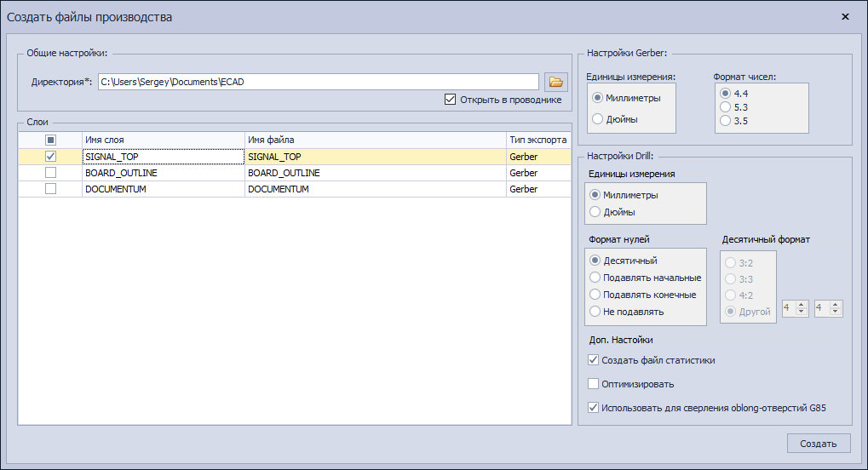Screen dimensions: 868x470
Task: Click Gerber export type in BOARD_OUTLINE row
Action: [538, 173]
